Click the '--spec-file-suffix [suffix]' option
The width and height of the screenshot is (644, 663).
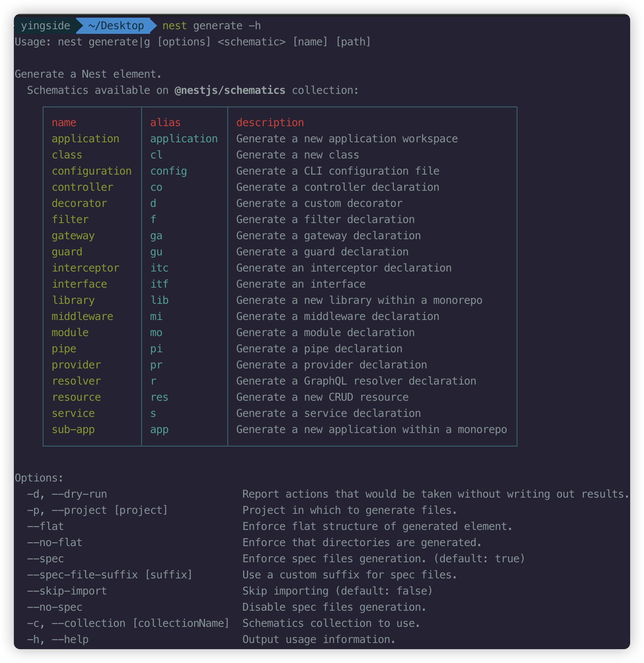click(110, 575)
